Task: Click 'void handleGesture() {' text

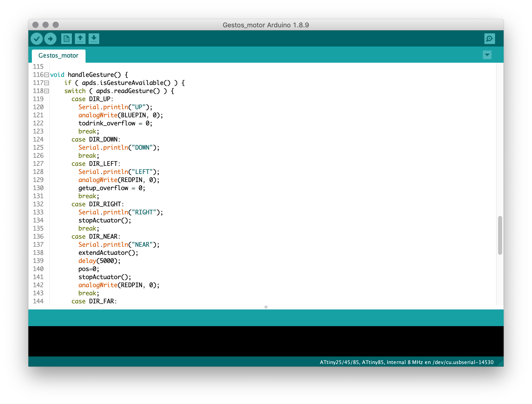Action: (x=89, y=75)
